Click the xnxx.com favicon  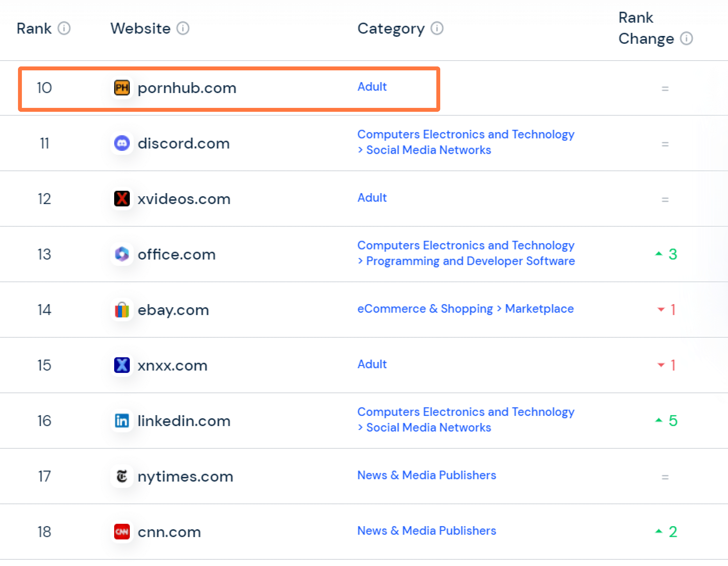click(122, 365)
